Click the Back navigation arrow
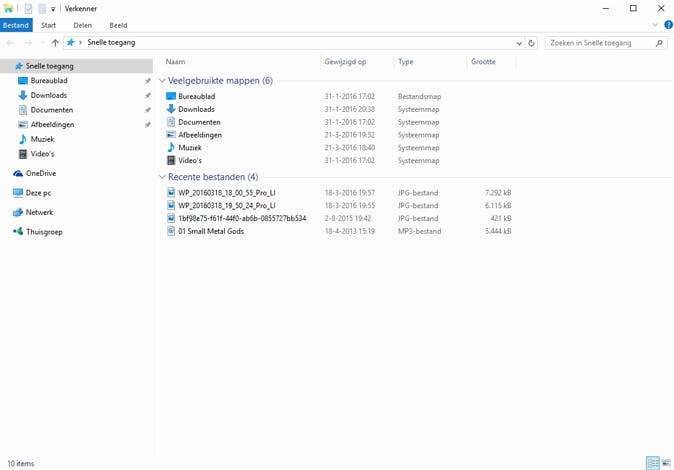Image resolution: width=674 pixels, height=470 pixels. 10,43
